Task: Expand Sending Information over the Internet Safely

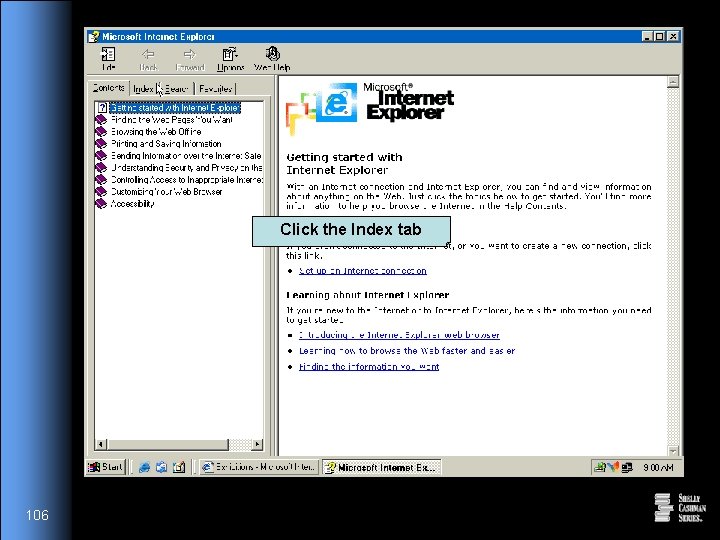Action: (x=186, y=156)
